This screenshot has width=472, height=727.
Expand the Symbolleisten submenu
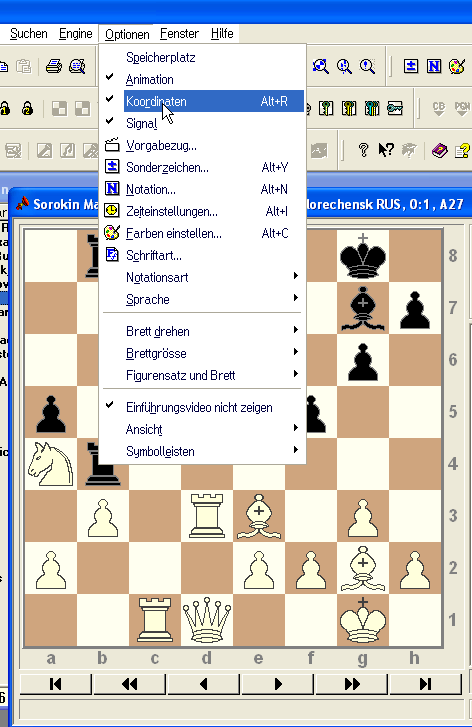tap(204, 451)
